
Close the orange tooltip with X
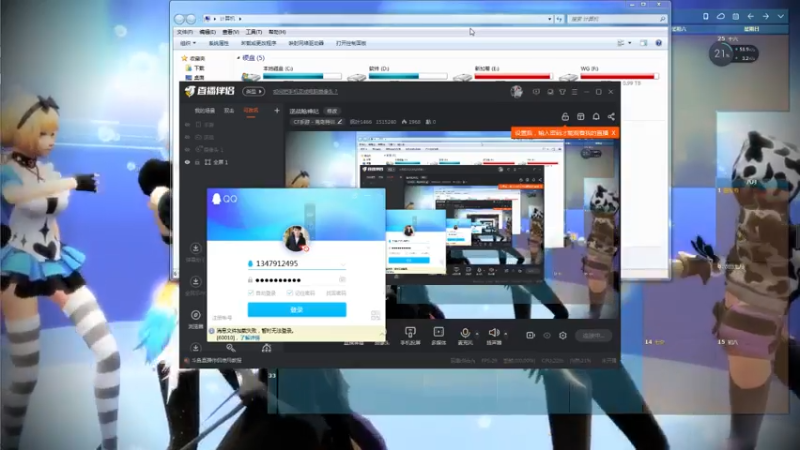click(613, 133)
